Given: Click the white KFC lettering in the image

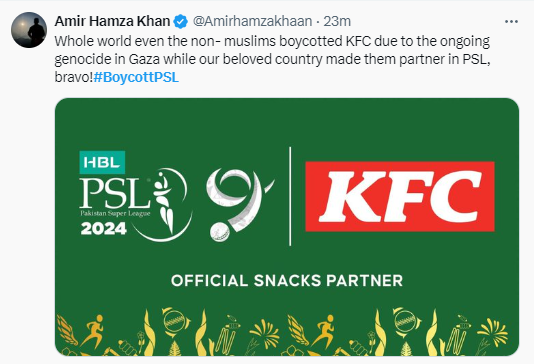Looking at the screenshot, I should tap(400, 196).
